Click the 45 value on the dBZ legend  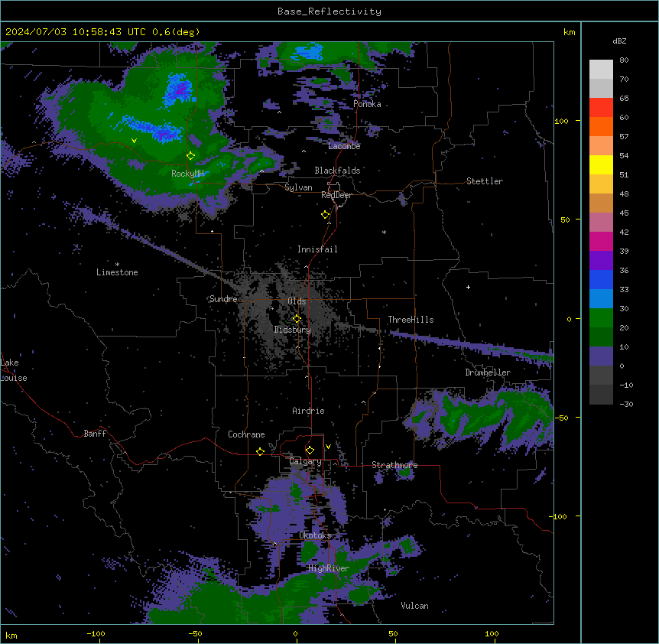coord(624,213)
